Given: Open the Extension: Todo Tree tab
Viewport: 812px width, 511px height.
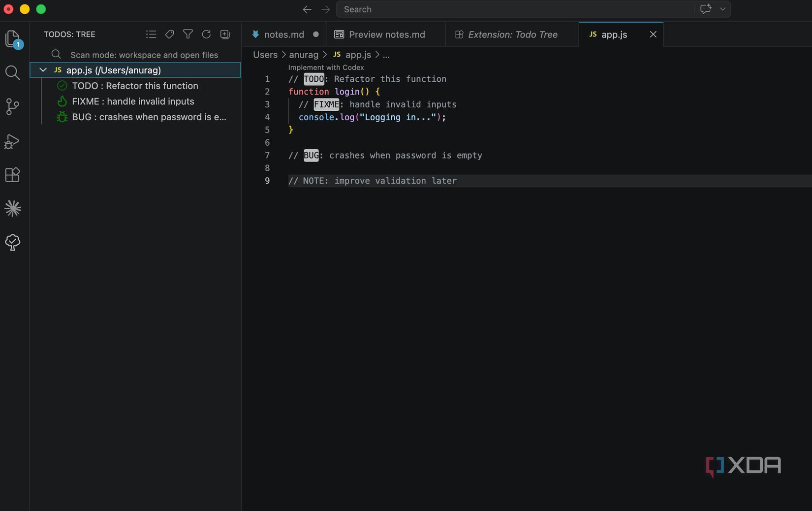Looking at the screenshot, I should [512, 34].
